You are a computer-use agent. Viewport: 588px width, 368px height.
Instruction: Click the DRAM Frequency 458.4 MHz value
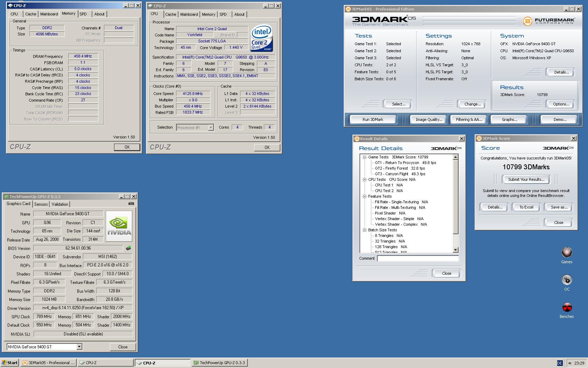[83, 56]
